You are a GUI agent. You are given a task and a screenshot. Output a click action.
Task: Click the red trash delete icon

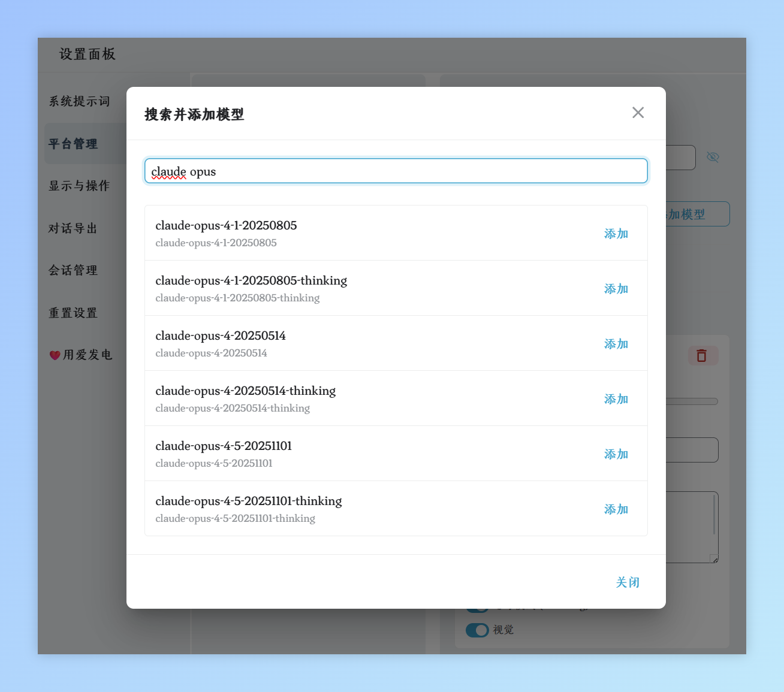pos(702,356)
